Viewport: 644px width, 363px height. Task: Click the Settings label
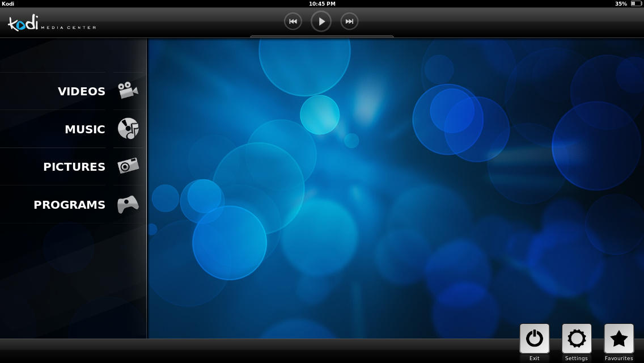[x=576, y=358]
